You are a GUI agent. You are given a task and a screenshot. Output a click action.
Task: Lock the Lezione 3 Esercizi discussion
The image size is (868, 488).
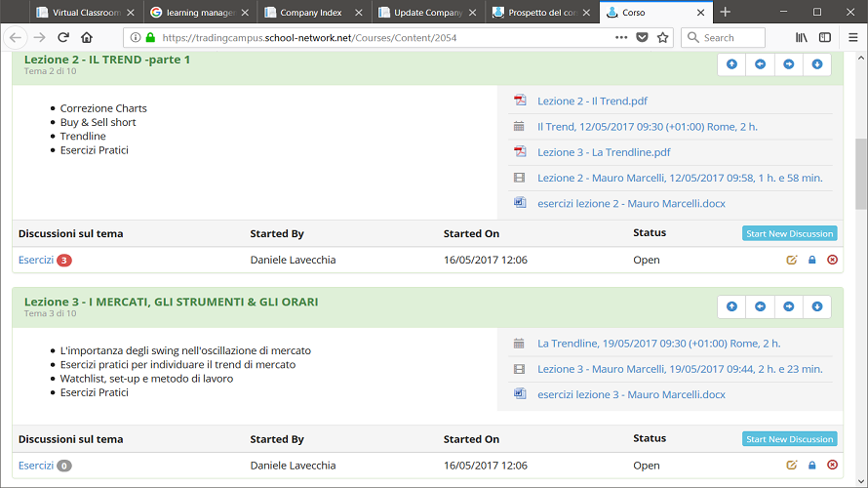coord(812,466)
